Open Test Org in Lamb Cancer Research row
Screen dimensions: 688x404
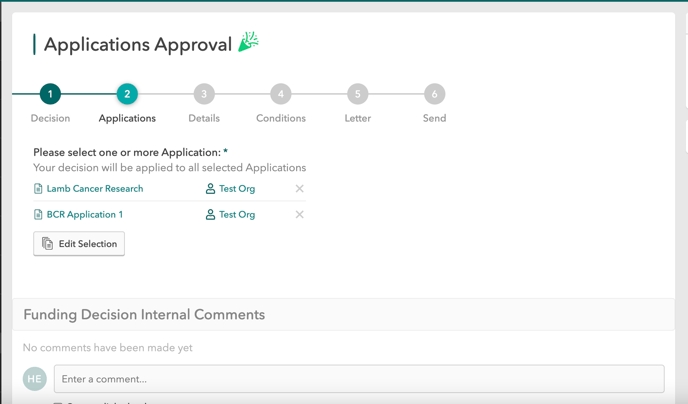pos(237,189)
